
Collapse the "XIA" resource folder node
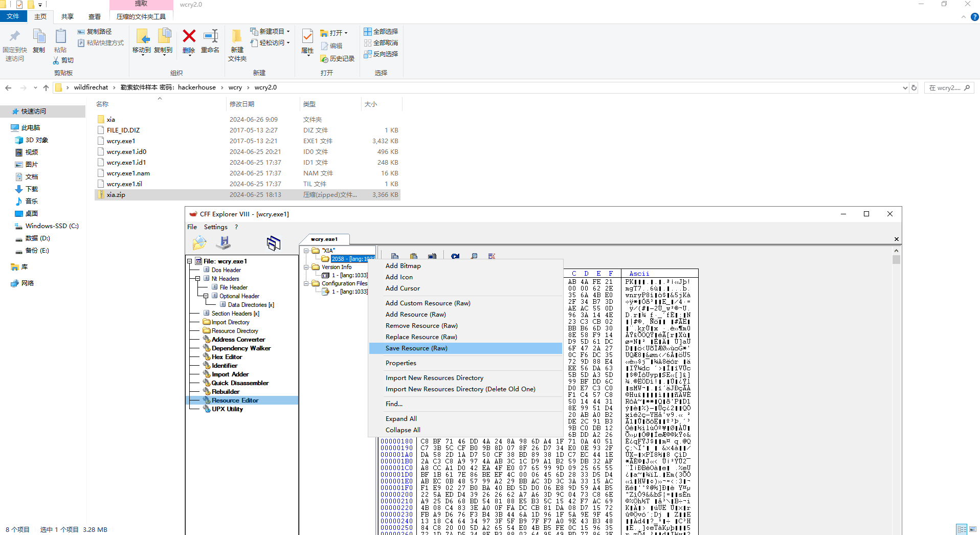(x=306, y=251)
